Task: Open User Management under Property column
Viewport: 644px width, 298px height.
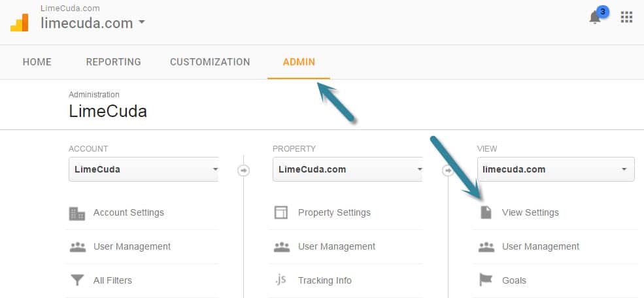Action: tap(337, 246)
